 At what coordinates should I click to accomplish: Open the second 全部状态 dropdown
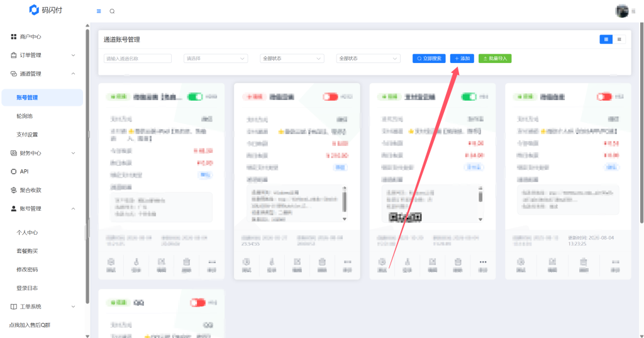click(368, 59)
